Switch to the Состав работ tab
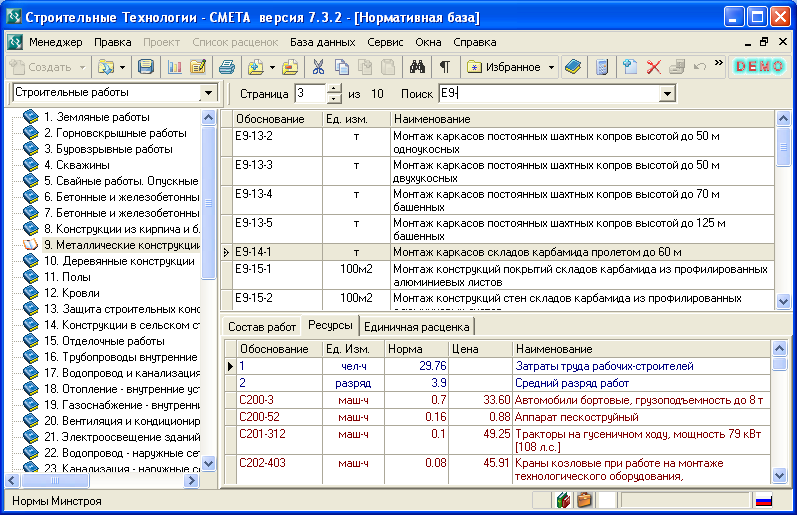 (x=262, y=327)
